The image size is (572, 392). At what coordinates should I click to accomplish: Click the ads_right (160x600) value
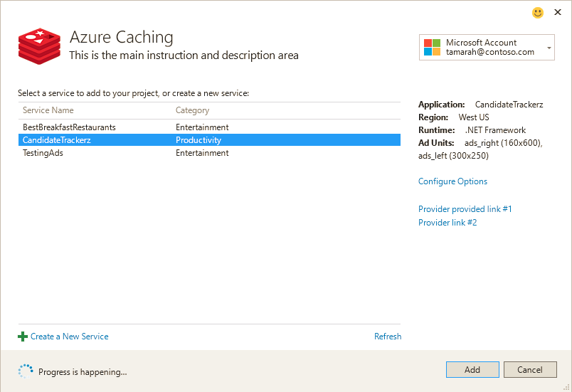click(503, 143)
